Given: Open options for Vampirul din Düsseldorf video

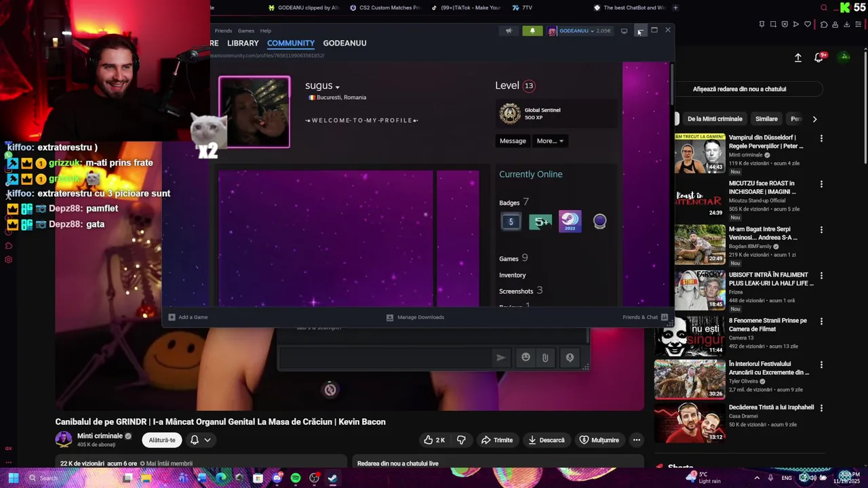Looking at the screenshot, I should tap(821, 138).
